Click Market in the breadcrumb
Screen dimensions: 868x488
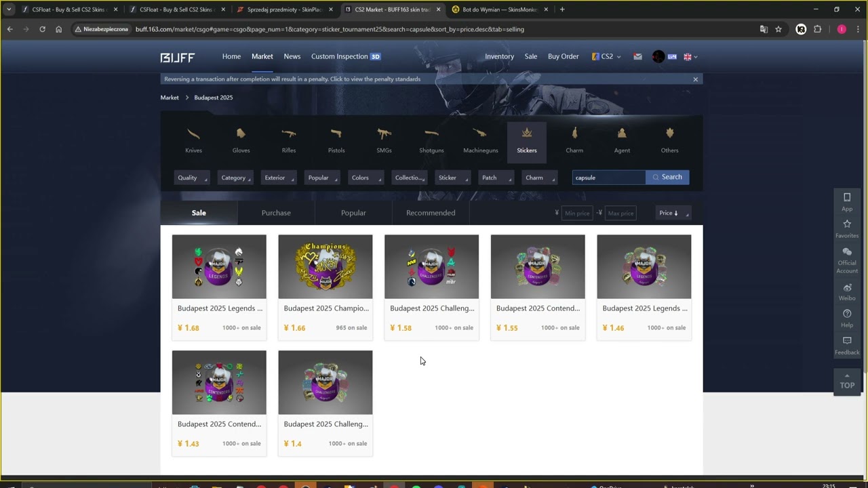pos(170,98)
